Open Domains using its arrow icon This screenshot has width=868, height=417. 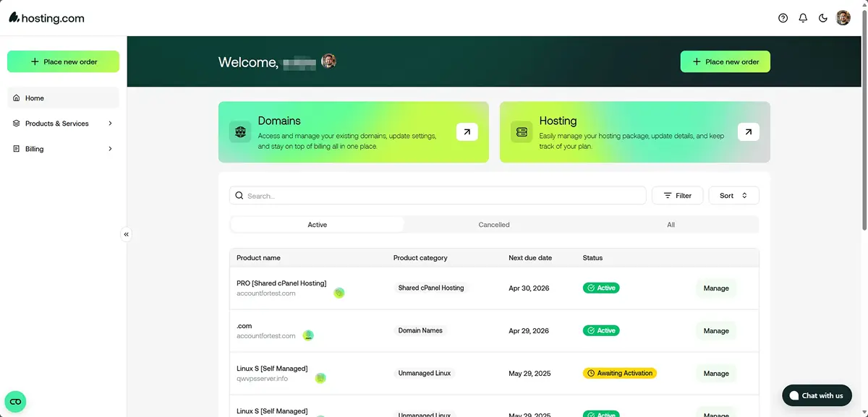point(467,132)
